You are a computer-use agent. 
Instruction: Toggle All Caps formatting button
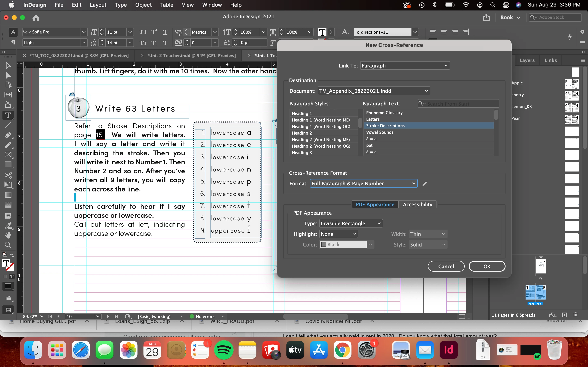point(143,32)
